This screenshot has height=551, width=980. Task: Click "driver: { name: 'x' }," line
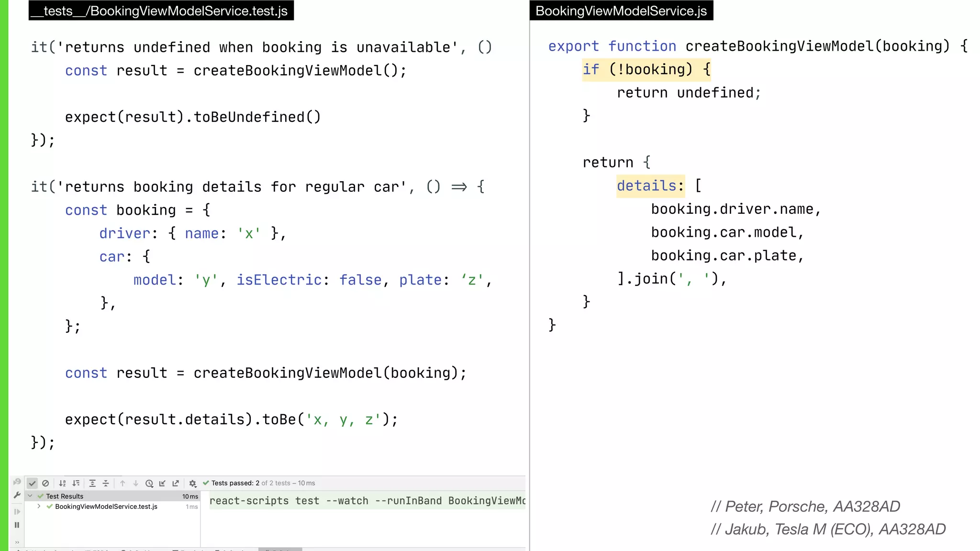[x=193, y=233]
